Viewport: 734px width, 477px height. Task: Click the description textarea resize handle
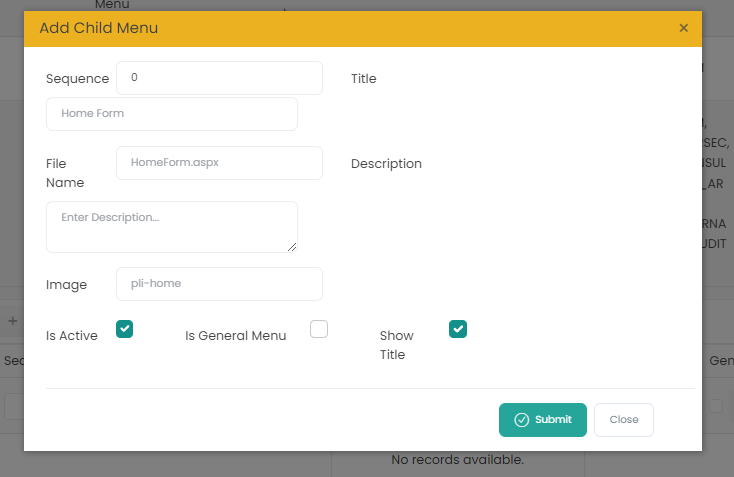click(x=292, y=247)
